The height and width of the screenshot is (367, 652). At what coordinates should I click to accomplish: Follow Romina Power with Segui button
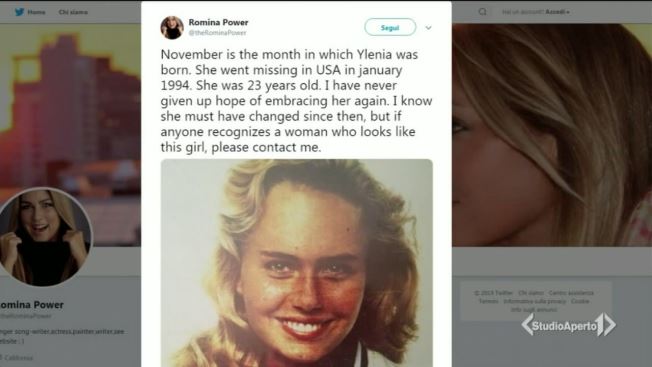pos(390,27)
